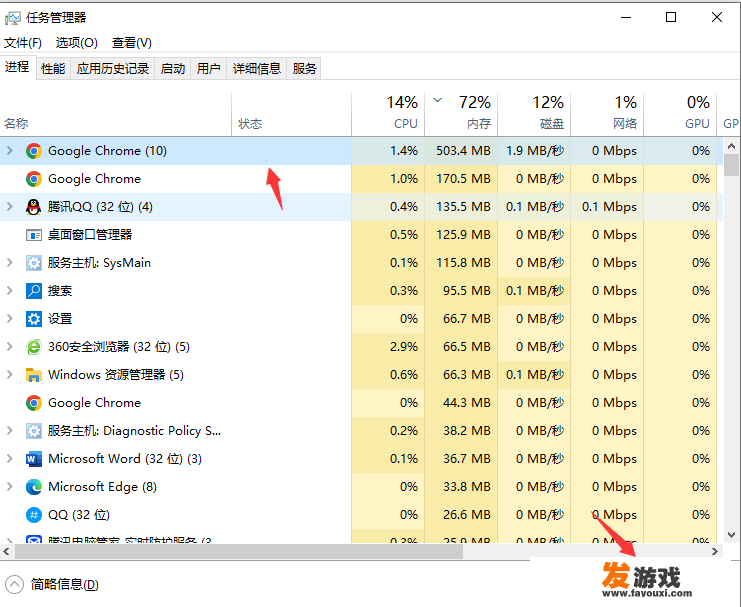Screen dimensions: 741x607
Task: Click the 125.9 MB memory cell
Action: (x=461, y=235)
